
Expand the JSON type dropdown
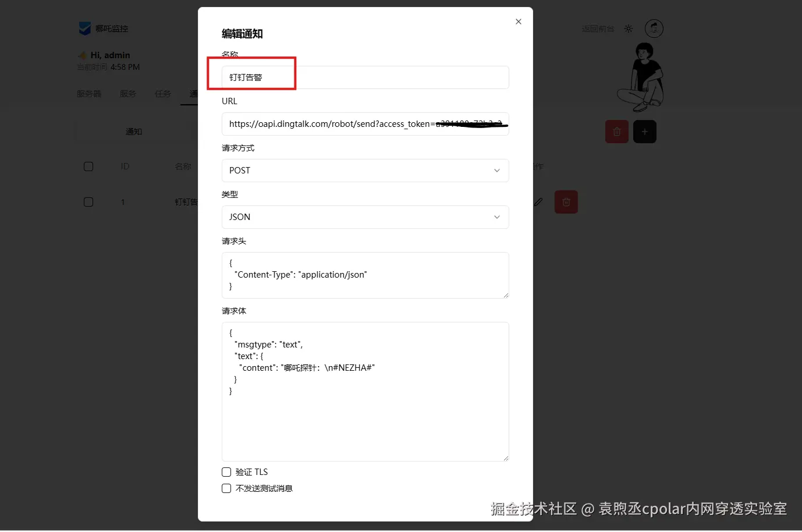(365, 217)
